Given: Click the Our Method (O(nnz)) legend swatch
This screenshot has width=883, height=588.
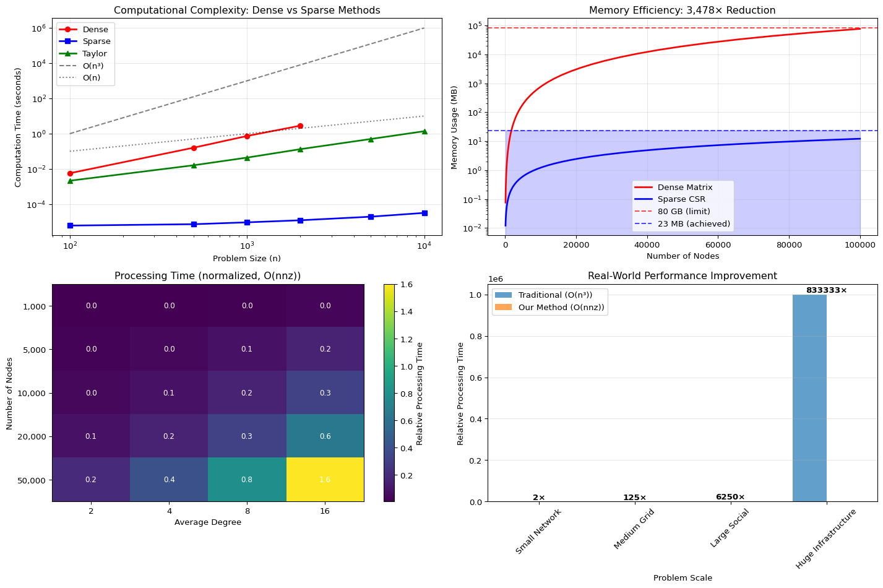Looking at the screenshot, I should [504, 308].
